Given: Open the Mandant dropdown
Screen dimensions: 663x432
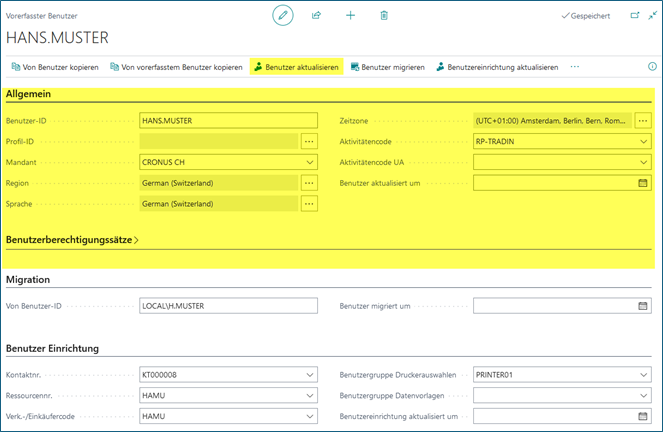Looking at the screenshot, I should coord(309,162).
